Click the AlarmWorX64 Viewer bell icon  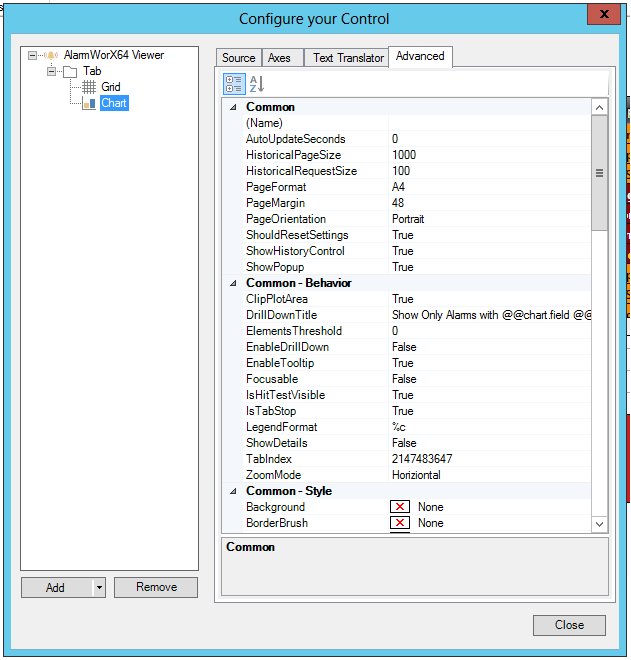[x=51, y=55]
